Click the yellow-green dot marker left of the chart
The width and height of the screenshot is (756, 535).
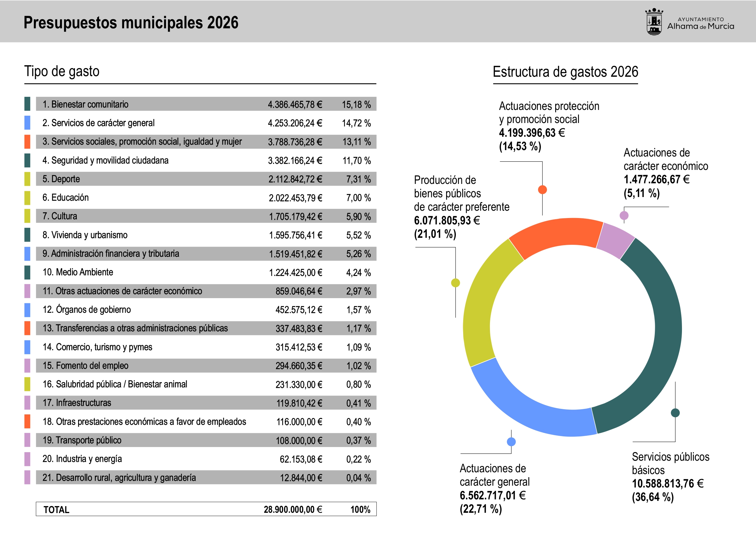[455, 283]
